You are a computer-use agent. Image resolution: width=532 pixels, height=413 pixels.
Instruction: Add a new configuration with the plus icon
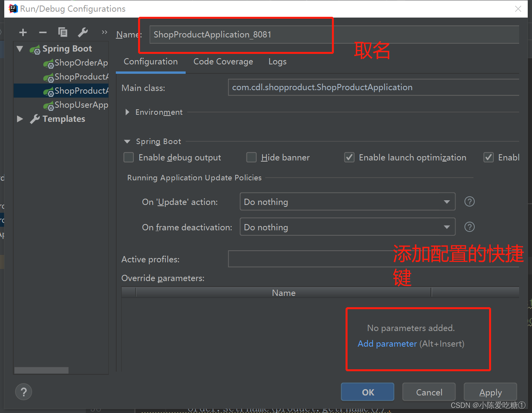(23, 32)
